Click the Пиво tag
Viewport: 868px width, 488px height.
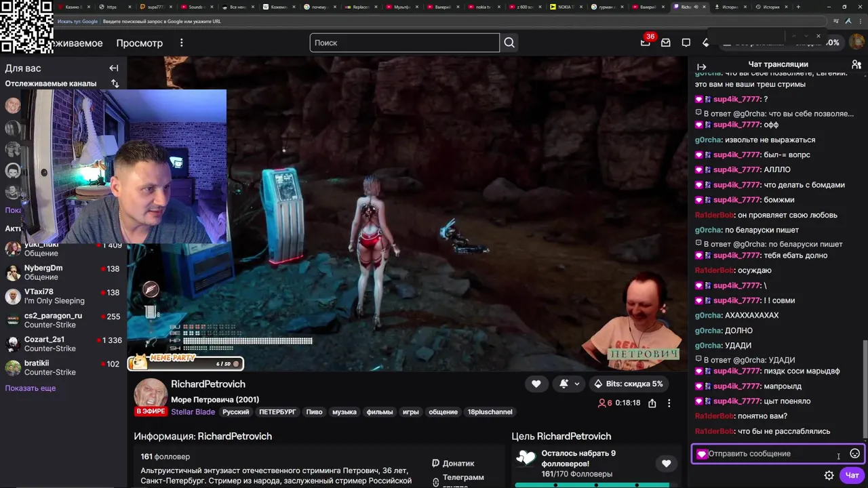314,412
